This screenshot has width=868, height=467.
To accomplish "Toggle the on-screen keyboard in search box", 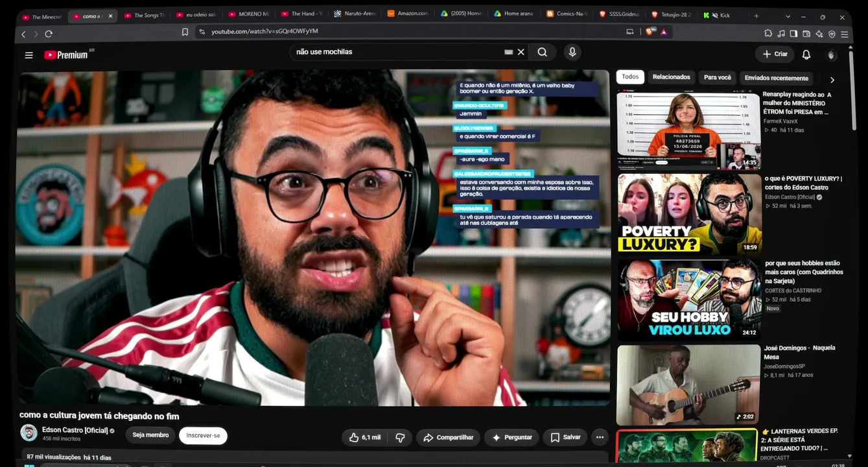I will pos(508,52).
